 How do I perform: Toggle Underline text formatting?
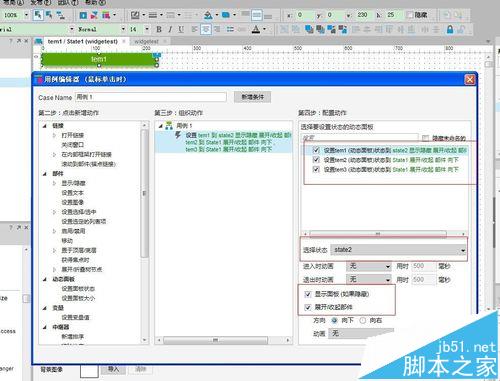pyautogui.click(x=181, y=29)
